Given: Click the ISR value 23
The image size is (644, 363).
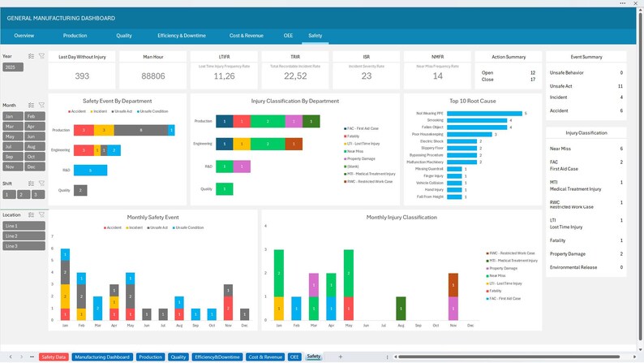Looking at the screenshot, I should pyautogui.click(x=367, y=76).
